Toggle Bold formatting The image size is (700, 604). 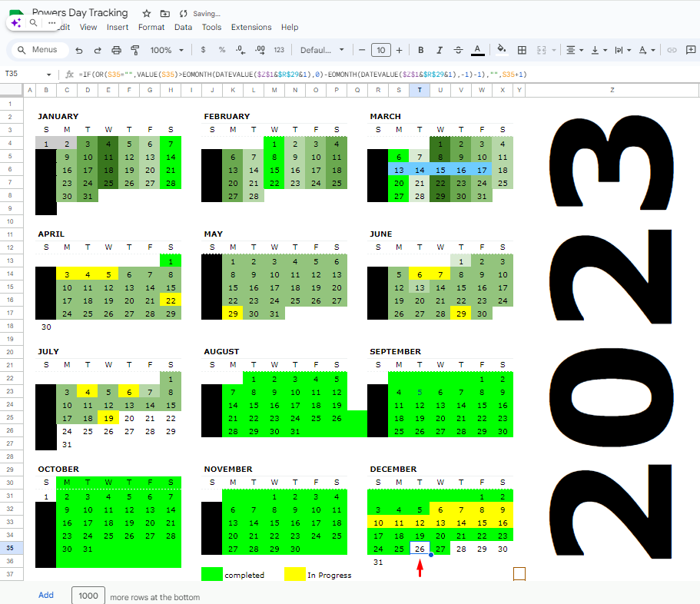[x=420, y=50]
